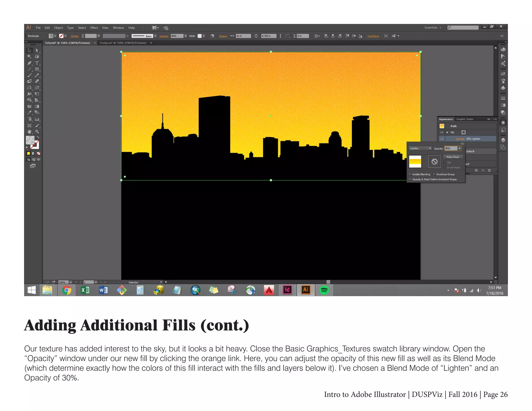
Task: Open Spotify from the taskbar
Action: [x=324, y=290]
